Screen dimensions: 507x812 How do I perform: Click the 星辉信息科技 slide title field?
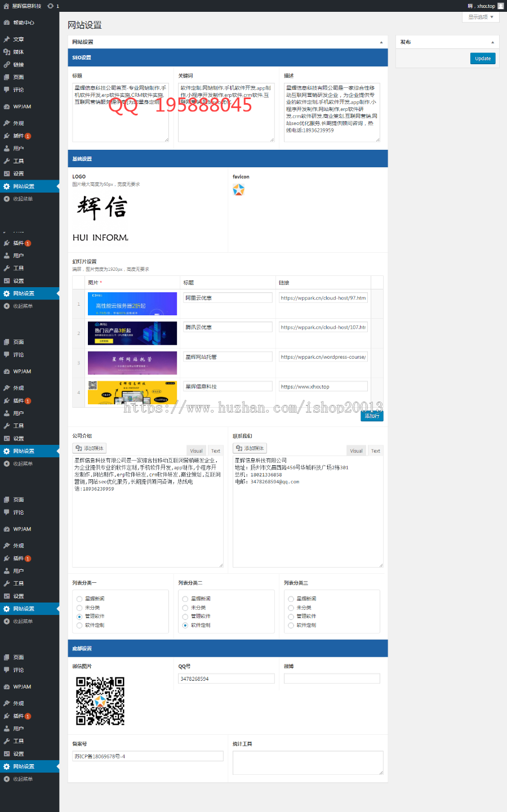[x=228, y=386]
